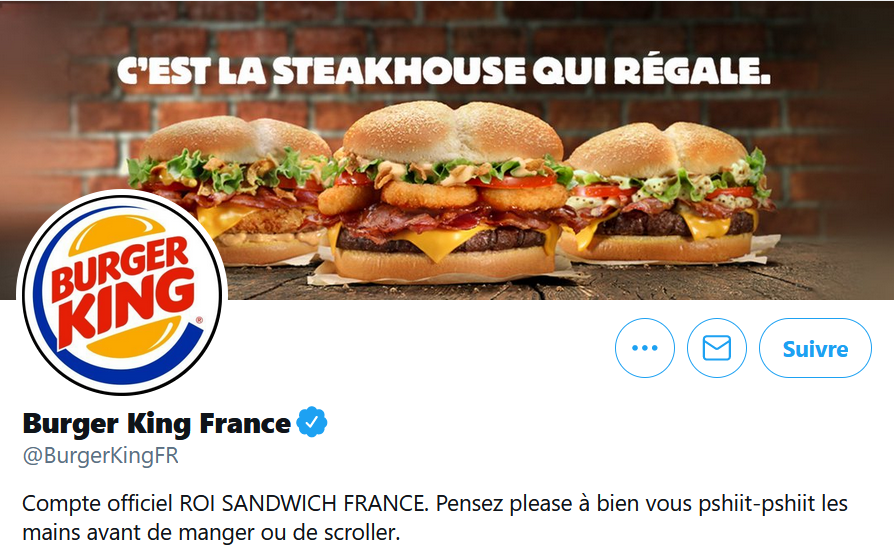Click the wooden table in the header photo
Screen dimensions: 894x552
click(x=684, y=282)
